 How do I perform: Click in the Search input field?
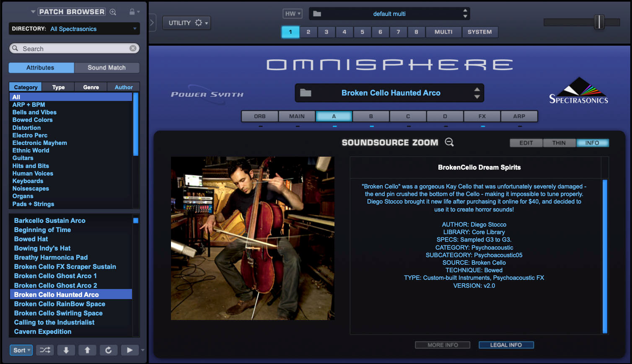(74, 48)
